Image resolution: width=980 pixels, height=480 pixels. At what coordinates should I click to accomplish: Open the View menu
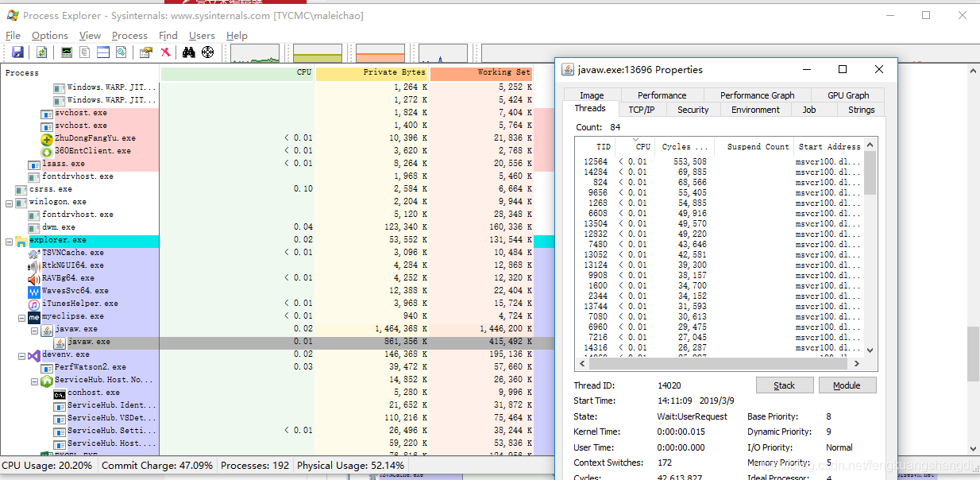[x=90, y=35]
